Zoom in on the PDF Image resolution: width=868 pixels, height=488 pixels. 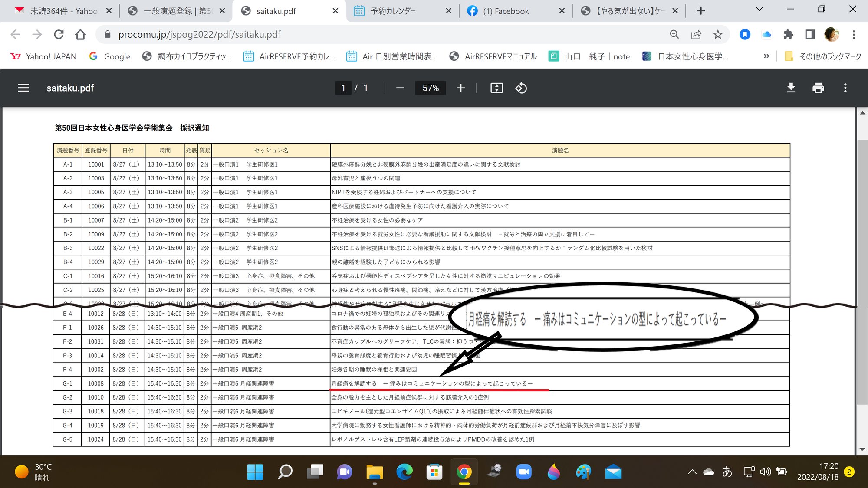[460, 88]
